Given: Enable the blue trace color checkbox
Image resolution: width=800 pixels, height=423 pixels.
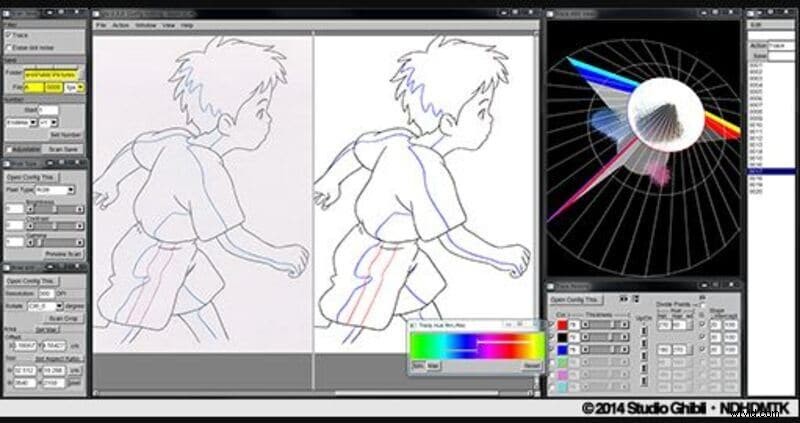Looking at the screenshot, I should [x=551, y=350].
